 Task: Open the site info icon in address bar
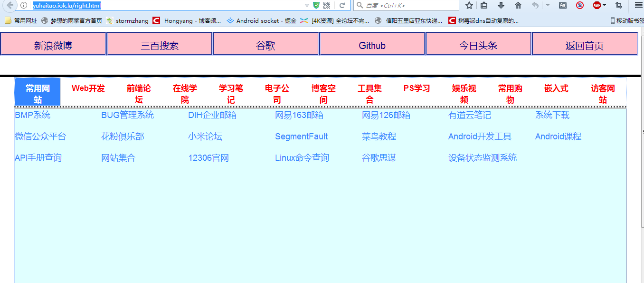click(23, 5)
